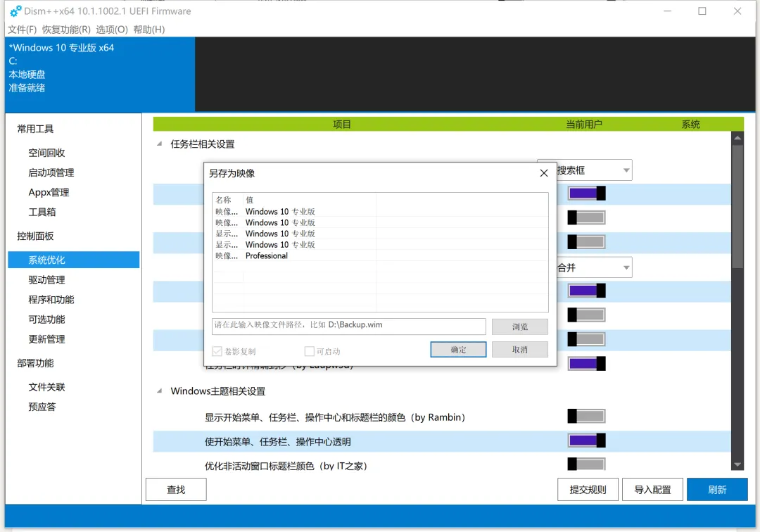
Task: Click 确定 in the save image dialog
Action: point(458,349)
